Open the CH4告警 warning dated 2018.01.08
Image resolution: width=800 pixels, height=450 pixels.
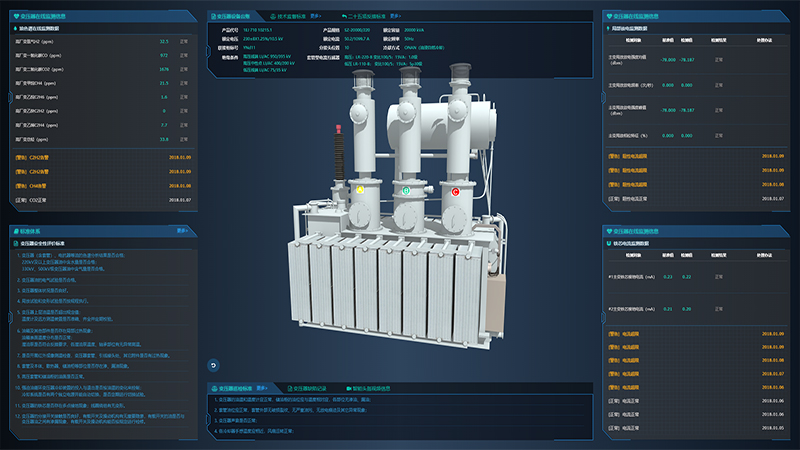103,186
